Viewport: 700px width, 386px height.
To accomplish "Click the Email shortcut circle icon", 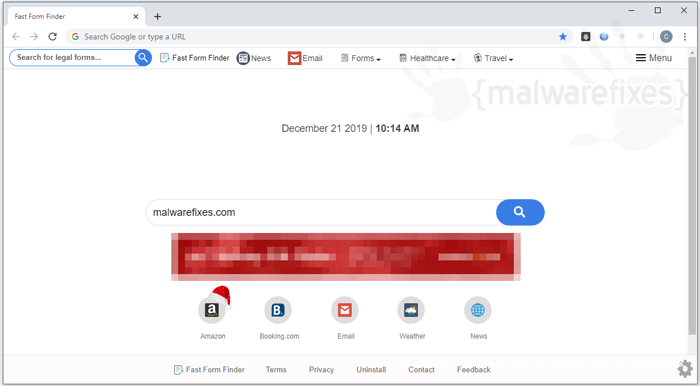I will pos(345,310).
